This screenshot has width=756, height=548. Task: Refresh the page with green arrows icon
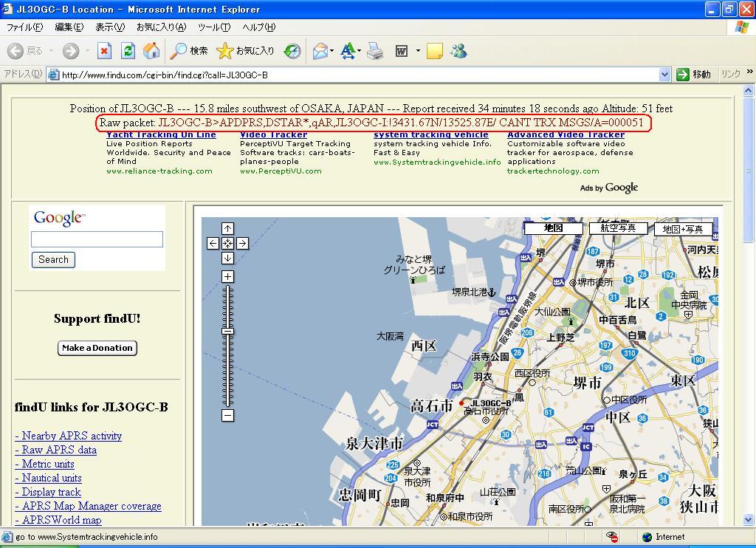point(128,51)
